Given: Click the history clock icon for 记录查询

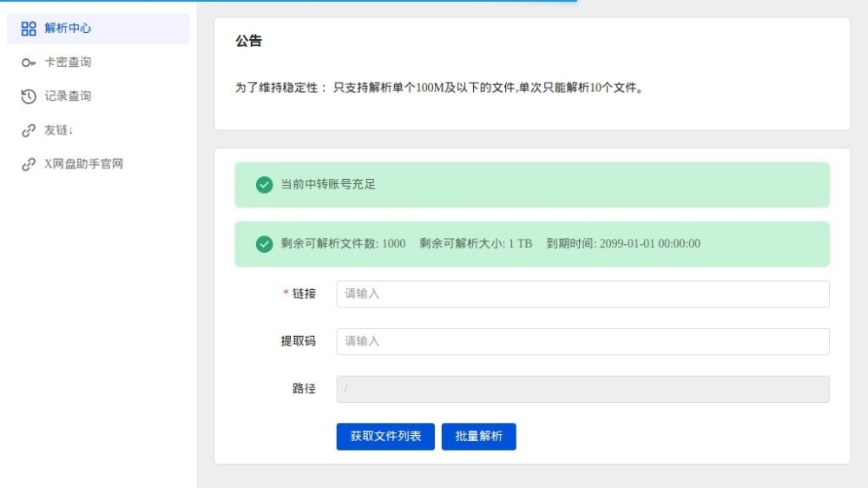Looking at the screenshot, I should coord(29,96).
